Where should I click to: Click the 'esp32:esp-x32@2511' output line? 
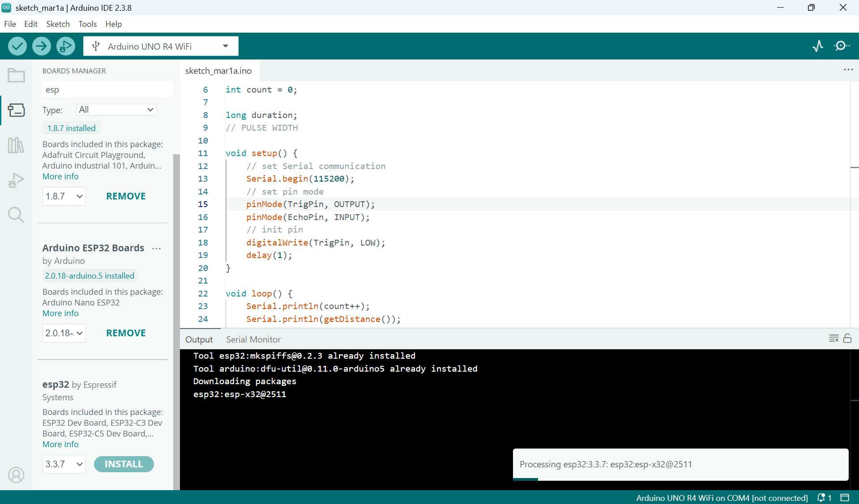240,394
